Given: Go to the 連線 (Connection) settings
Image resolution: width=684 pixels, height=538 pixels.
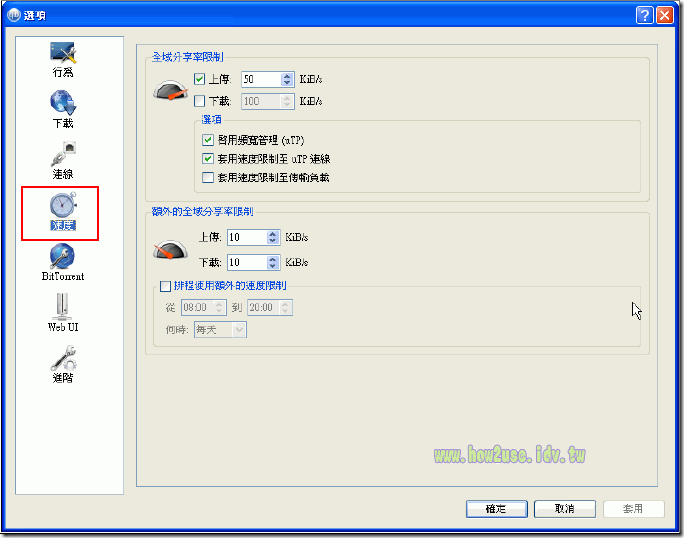Looking at the screenshot, I should pos(63,156).
